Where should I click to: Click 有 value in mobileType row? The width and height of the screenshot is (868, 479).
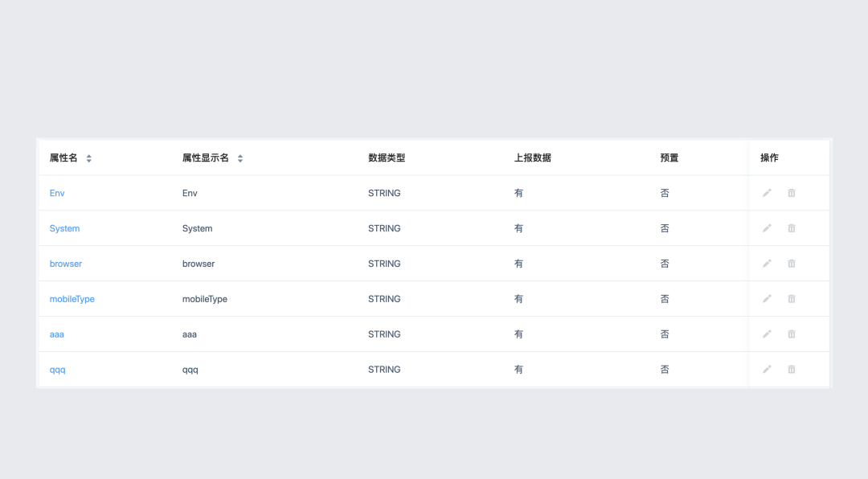[518, 299]
